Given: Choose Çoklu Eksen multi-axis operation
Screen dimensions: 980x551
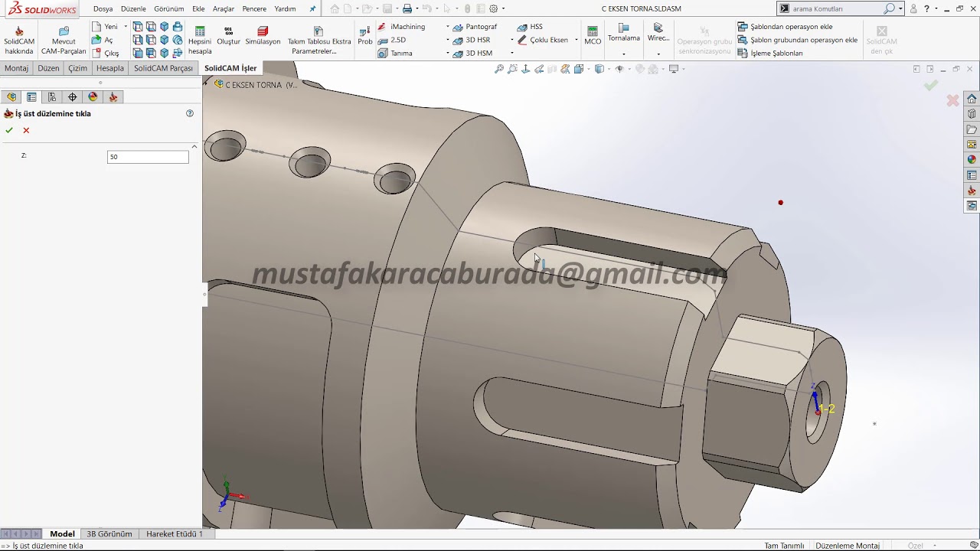Looking at the screenshot, I should pos(543,40).
